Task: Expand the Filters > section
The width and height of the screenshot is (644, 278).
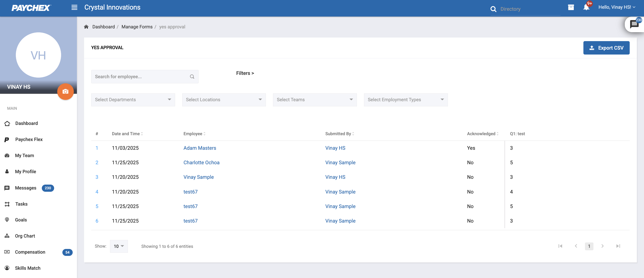Action: pyautogui.click(x=245, y=73)
